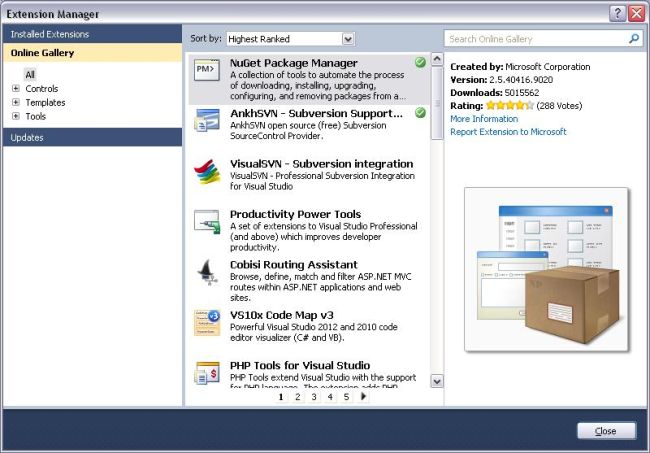Select Productivity Power Tools title
650x453 pixels.
[296, 214]
